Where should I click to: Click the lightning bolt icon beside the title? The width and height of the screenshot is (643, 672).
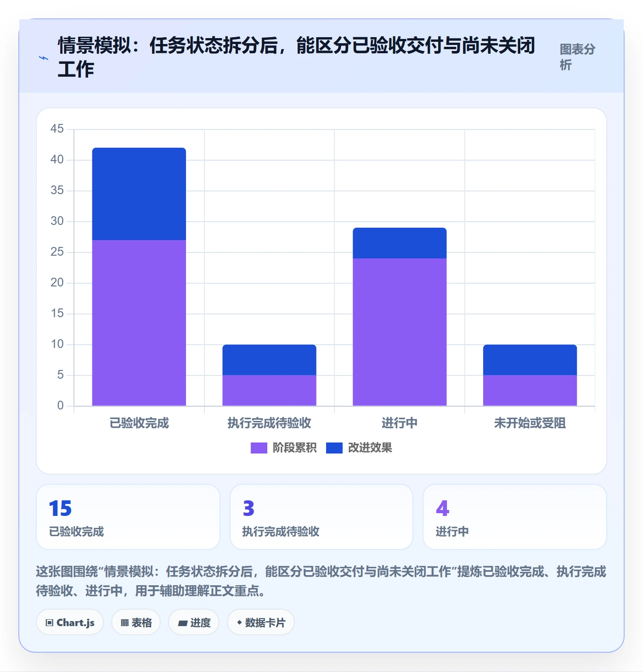pyautogui.click(x=44, y=58)
